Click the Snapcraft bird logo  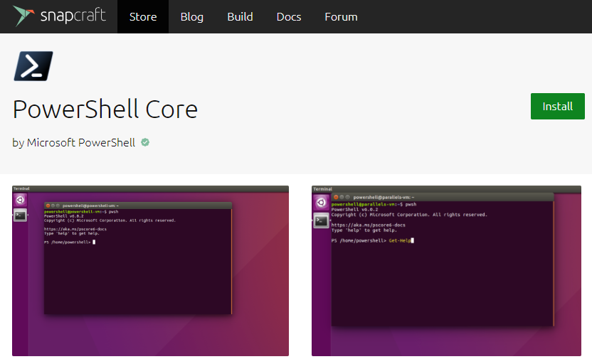[x=23, y=16]
